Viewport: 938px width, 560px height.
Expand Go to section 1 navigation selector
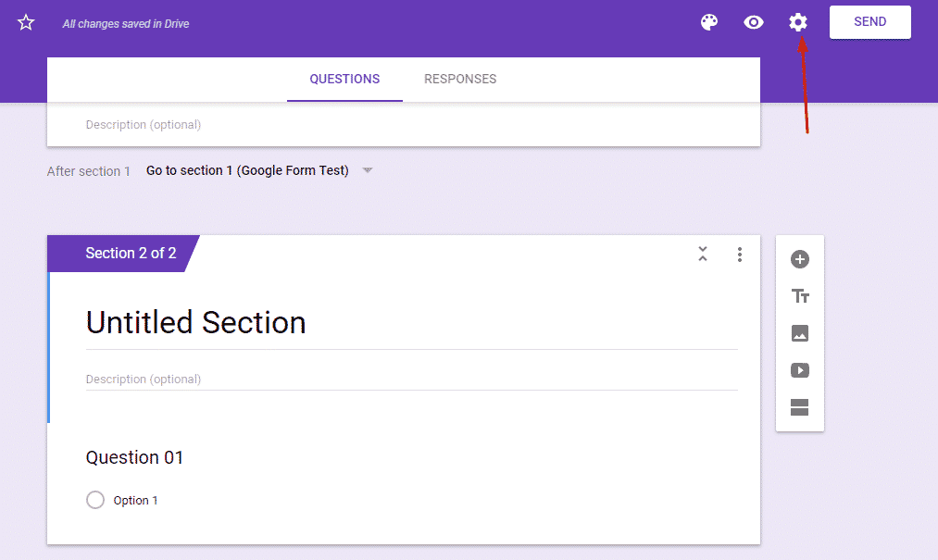point(247,170)
